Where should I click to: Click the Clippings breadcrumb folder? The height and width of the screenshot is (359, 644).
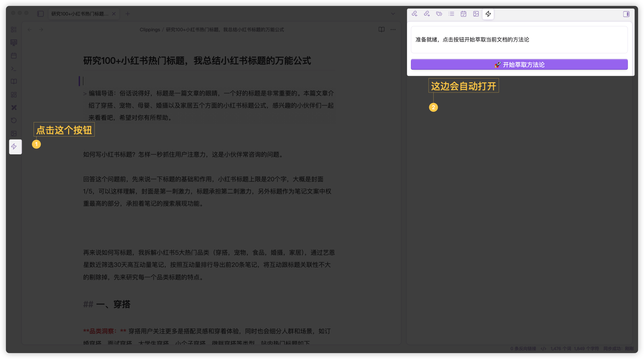coord(150,30)
